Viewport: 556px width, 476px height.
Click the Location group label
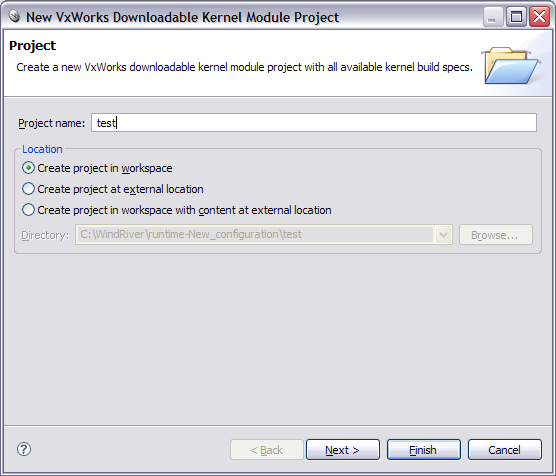(42, 149)
